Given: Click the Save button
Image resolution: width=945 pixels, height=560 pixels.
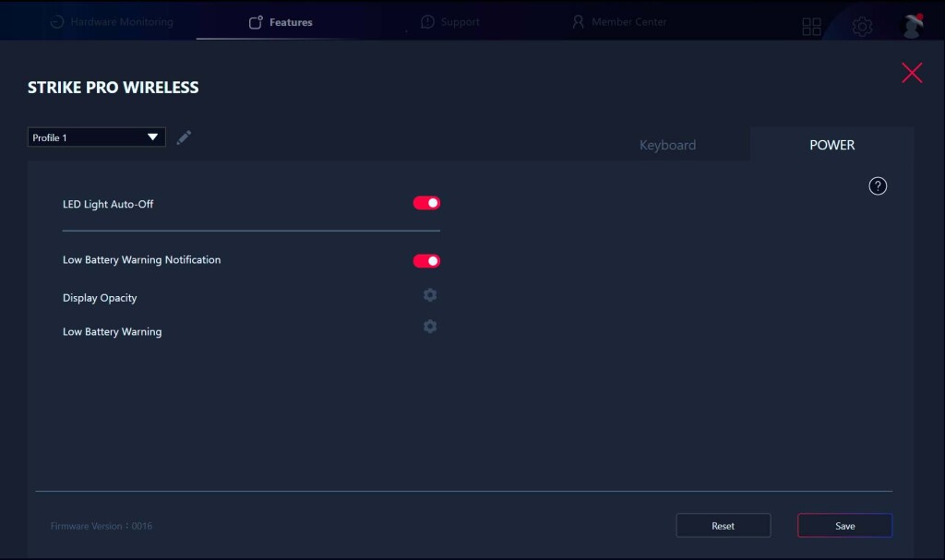Looking at the screenshot, I should 845,526.
